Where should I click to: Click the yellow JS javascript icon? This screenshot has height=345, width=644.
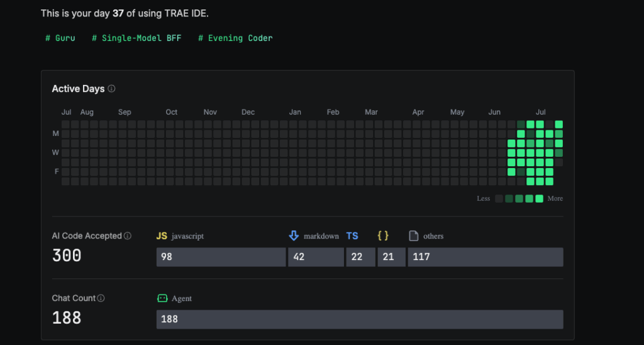click(162, 235)
